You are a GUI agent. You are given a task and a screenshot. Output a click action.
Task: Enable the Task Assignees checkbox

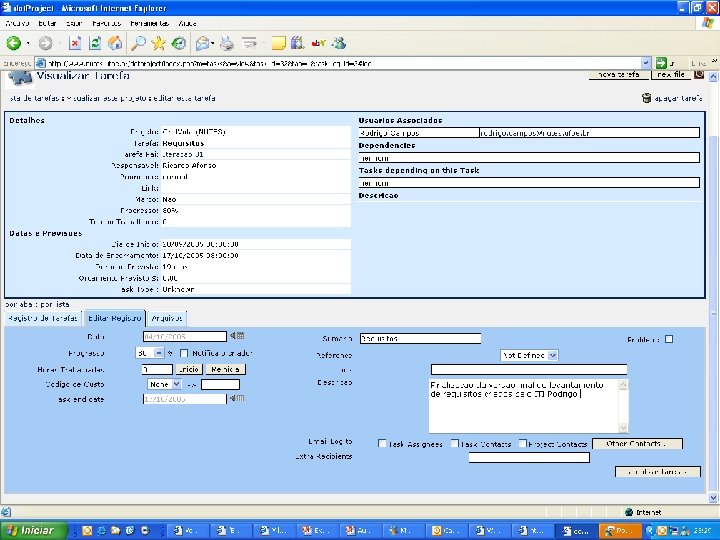382,443
